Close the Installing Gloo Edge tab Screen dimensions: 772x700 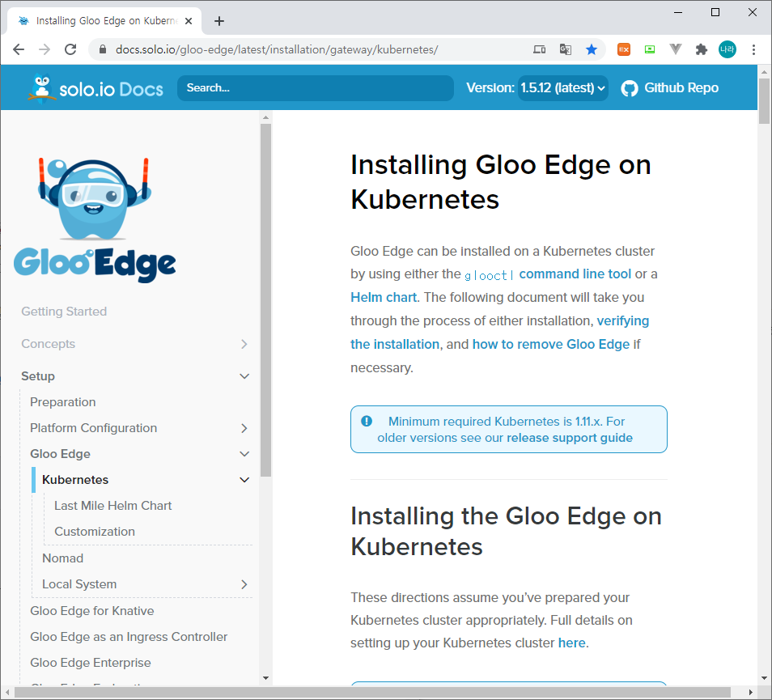coord(189,21)
